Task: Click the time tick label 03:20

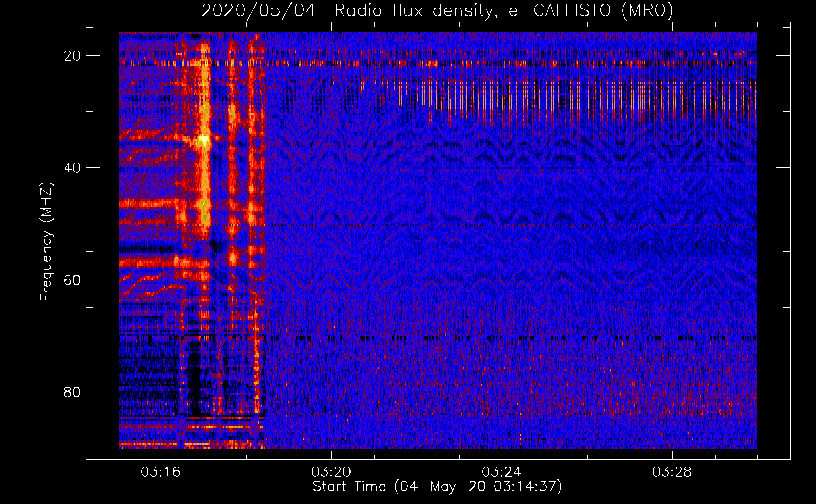Action: tap(331, 472)
